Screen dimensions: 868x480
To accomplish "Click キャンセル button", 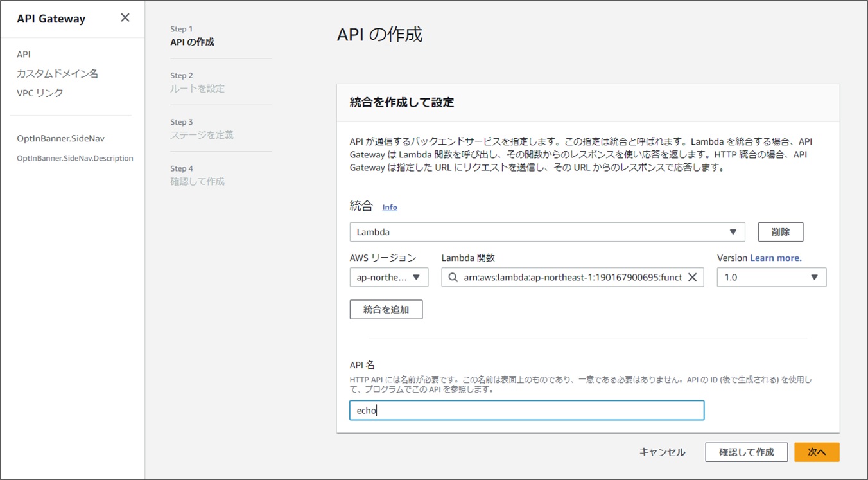I will tap(662, 452).
